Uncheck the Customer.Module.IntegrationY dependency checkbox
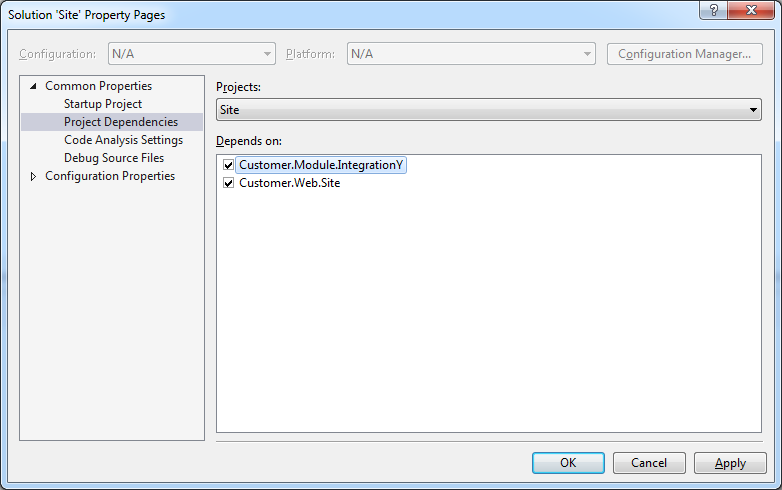Image resolution: width=782 pixels, height=490 pixels. [229, 165]
